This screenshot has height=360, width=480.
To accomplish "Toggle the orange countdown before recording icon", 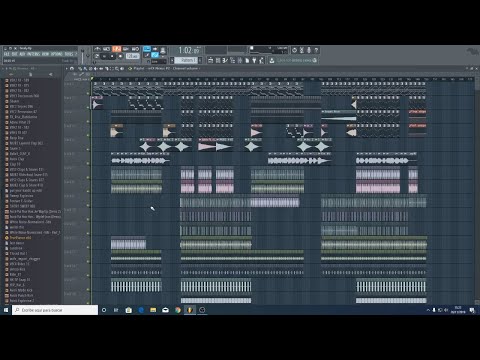I will [116, 49].
